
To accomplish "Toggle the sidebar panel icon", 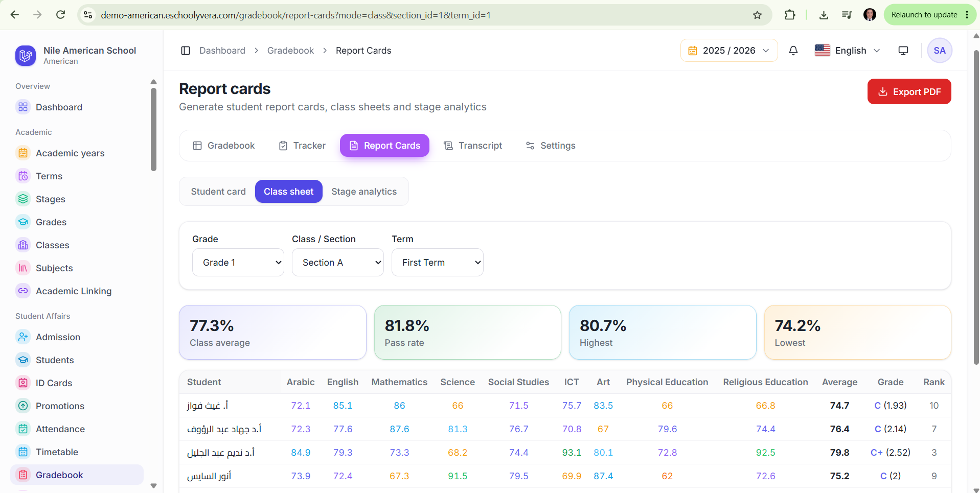I will click(x=186, y=51).
